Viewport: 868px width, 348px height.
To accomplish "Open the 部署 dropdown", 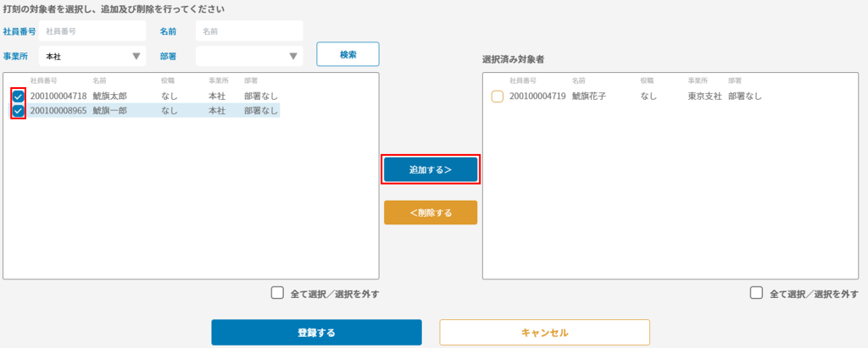I will tap(249, 56).
